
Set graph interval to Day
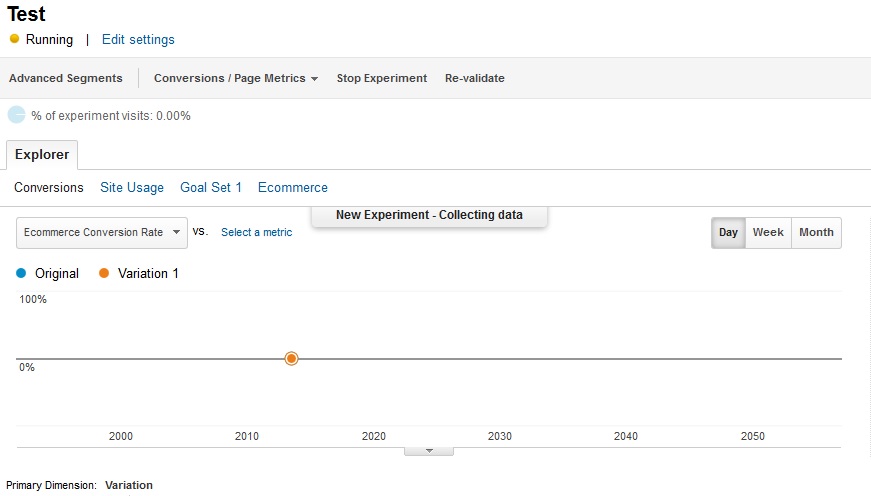coord(728,232)
